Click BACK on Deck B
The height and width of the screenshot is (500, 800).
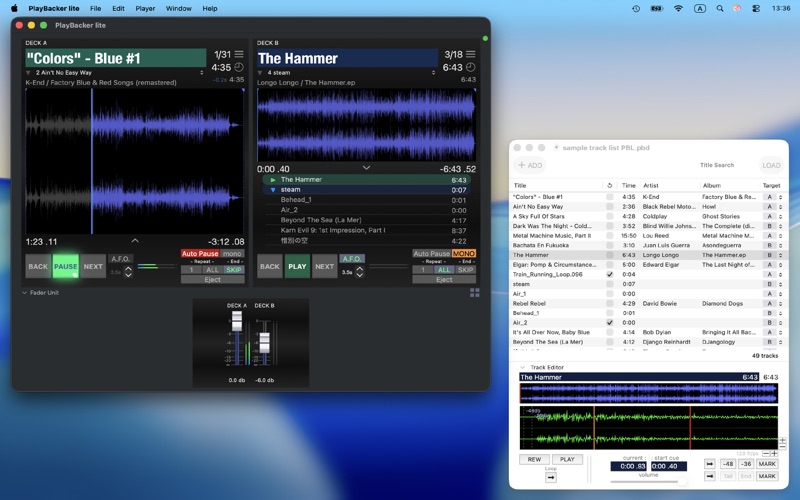click(x=269, y=266)
